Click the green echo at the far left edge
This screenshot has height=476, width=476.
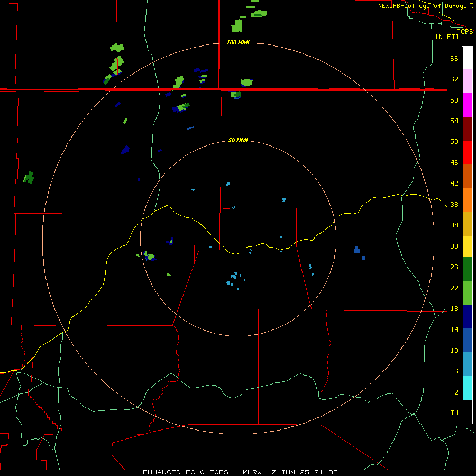[29, 178]
